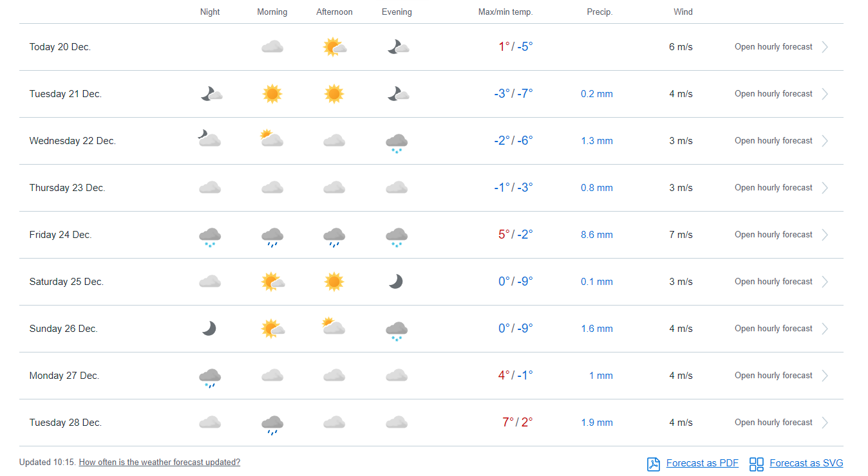
Task: Click the PDF icon beside Forecast as PDF
Action: pos(654,464)
